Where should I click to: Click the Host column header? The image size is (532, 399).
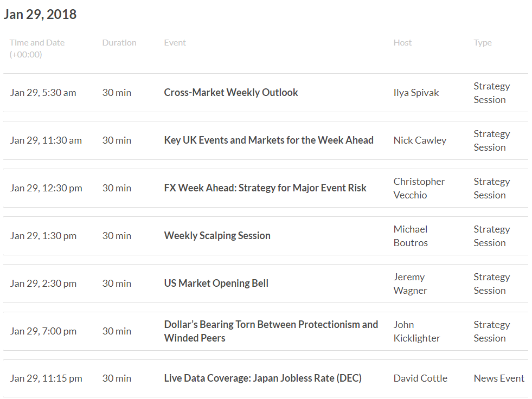coord(402,43)
